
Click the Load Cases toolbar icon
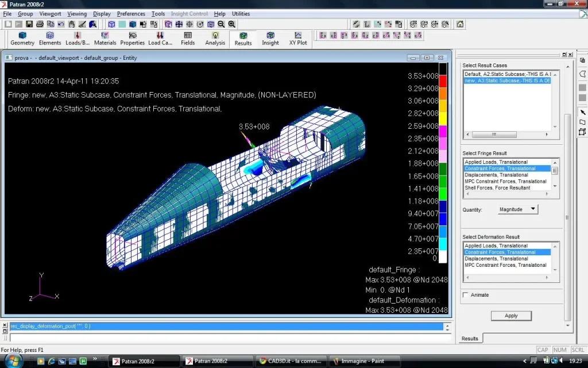[160, 39]
